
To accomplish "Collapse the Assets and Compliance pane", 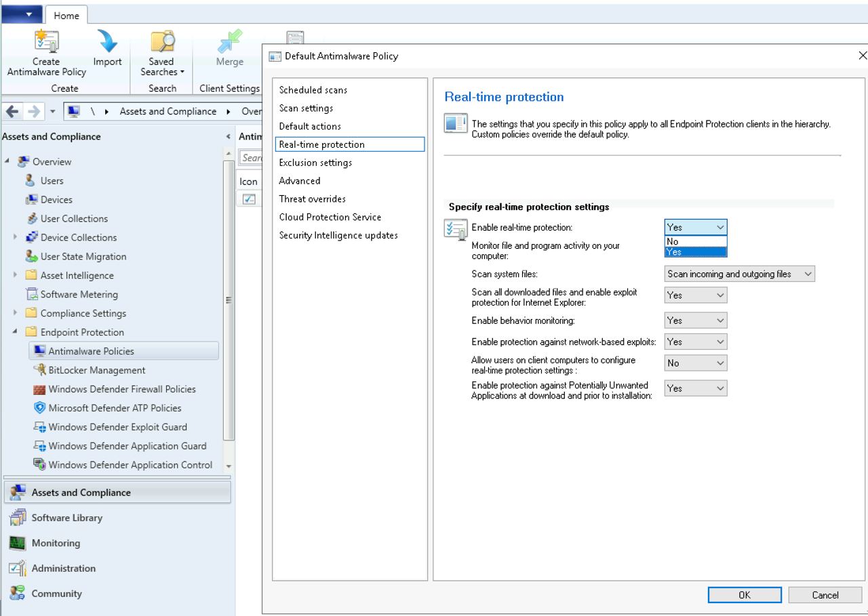I will 228,136.
